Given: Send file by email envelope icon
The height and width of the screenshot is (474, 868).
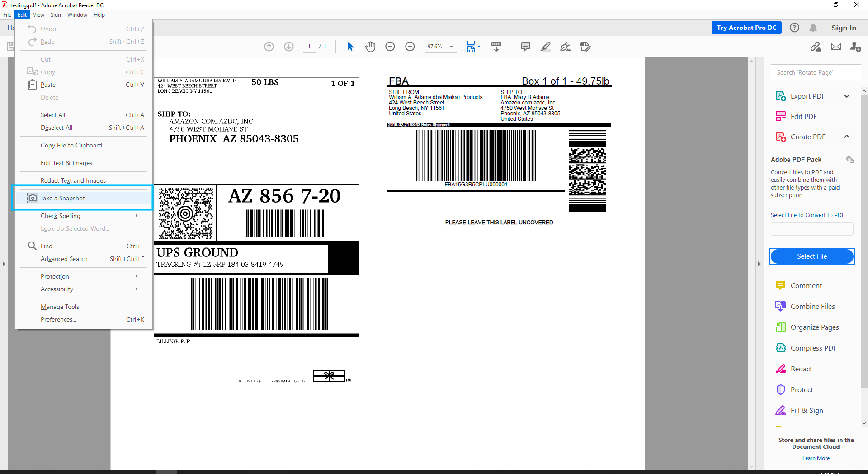Looking at the screenshot, I should click(836, 47).
